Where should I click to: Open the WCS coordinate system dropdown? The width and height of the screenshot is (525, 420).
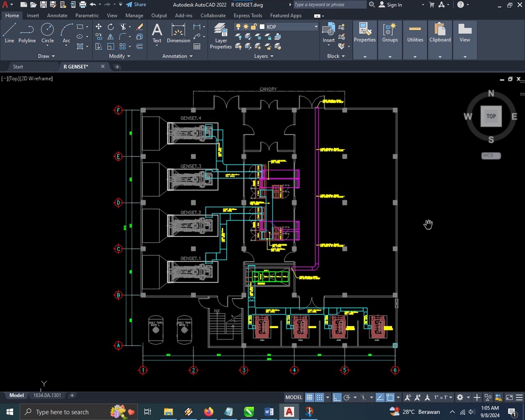(491, 155)
